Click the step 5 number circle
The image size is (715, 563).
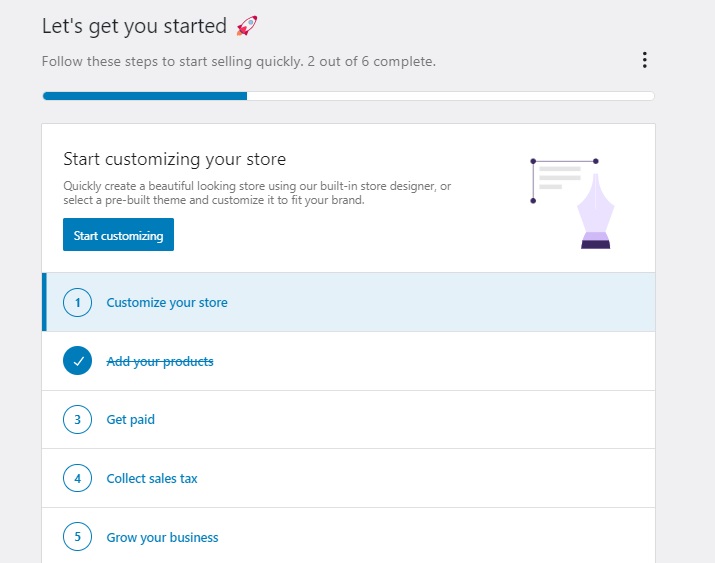point(78,537)
